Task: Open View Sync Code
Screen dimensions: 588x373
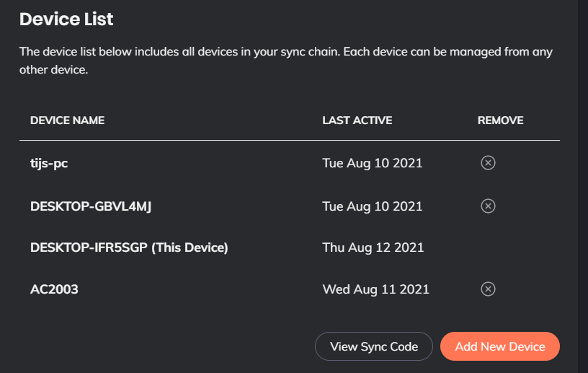Action: (373, 346)
